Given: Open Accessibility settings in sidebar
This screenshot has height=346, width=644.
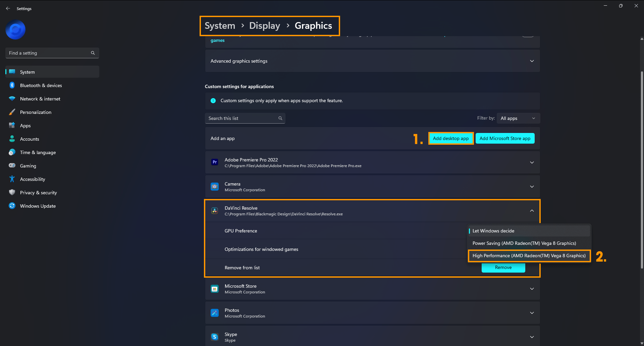Looking at the screenshot, I should tap(32, 179).
